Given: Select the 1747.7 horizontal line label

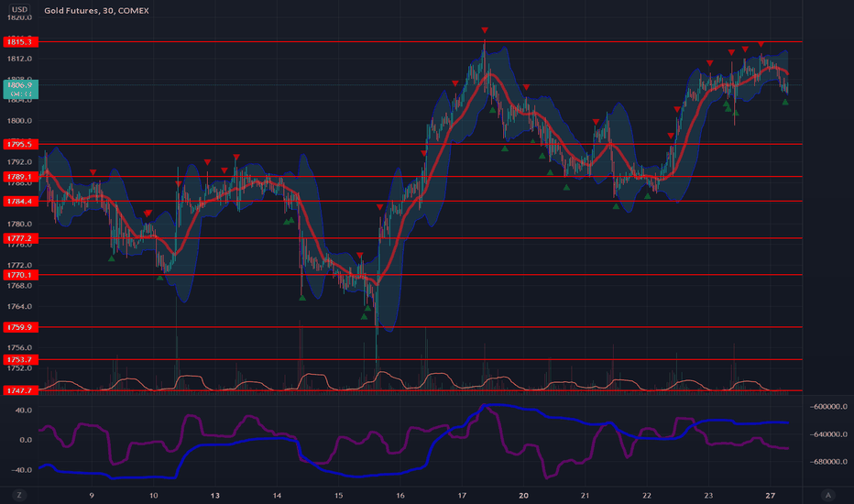Looking at the screenshot, I should point(19,390).
